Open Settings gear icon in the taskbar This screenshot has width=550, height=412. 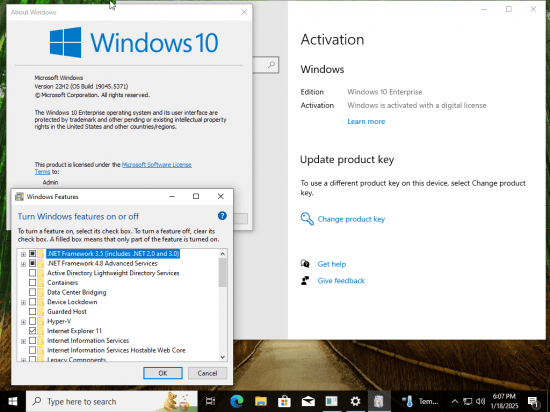click(355, 401)
